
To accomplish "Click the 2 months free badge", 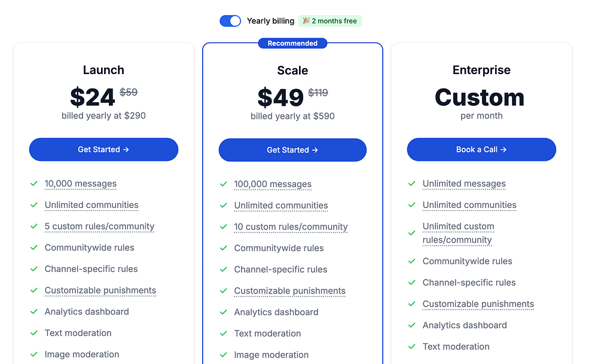I will coord(330,21).
